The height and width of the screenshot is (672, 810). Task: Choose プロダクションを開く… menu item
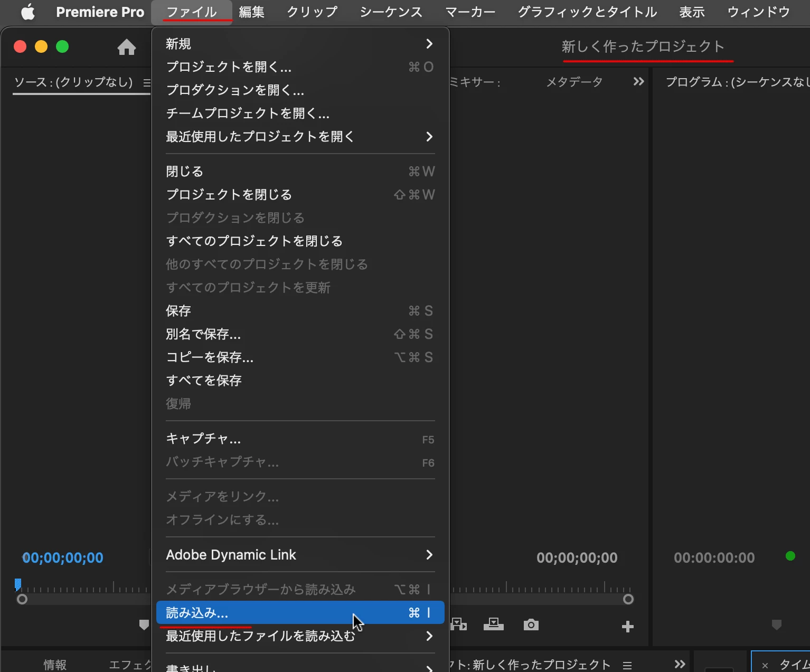click(x=300, y=90)
